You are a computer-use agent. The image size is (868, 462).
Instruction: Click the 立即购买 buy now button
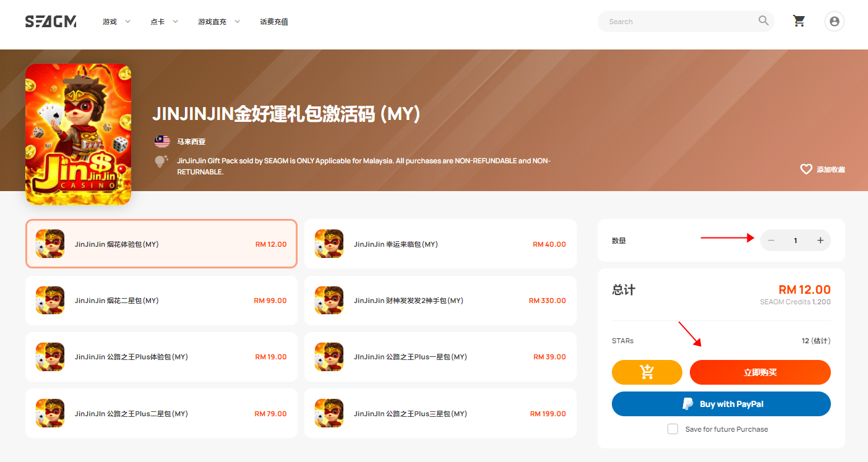[760, 372]
